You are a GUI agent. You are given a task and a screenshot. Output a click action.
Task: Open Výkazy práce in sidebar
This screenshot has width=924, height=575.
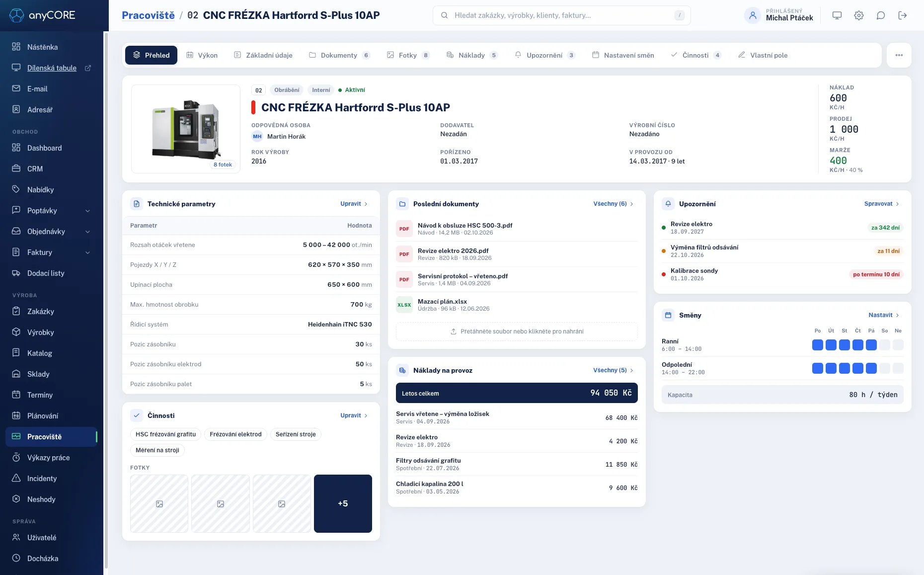52,458
